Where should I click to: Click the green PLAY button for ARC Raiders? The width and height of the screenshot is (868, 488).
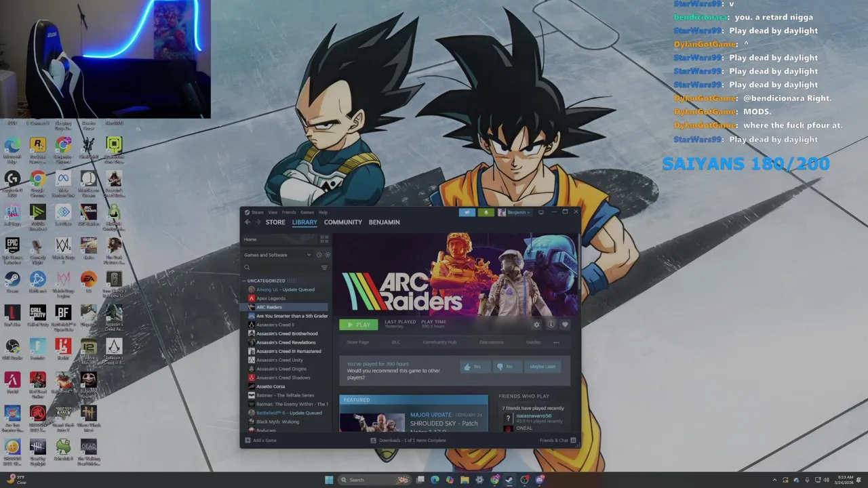358,325
